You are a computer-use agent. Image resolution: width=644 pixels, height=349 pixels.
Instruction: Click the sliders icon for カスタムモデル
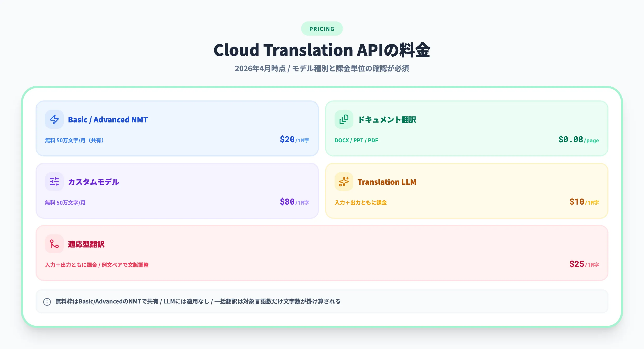click(x=54, y=182)
